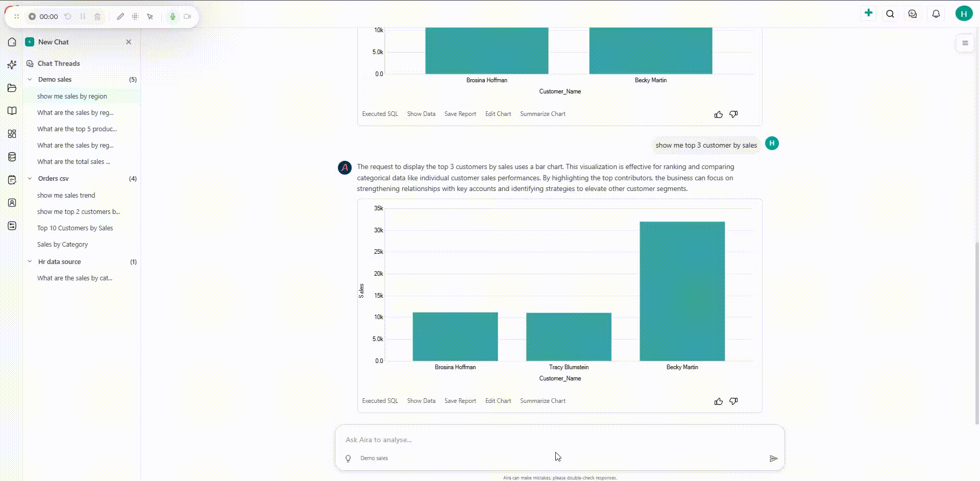Collapse the Demo sales thread group
The width and height of the screenshot is (980, 481).
30,80
